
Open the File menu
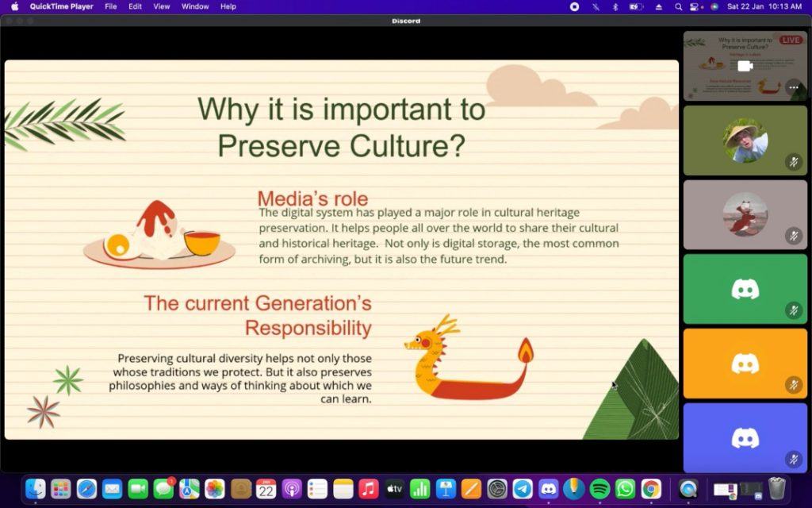(x=111, y=6)
